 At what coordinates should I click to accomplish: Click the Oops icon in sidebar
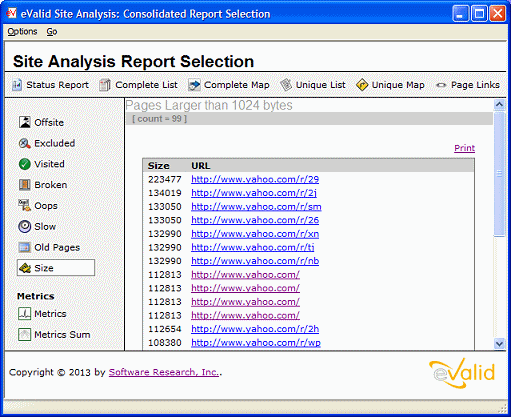(x=25, y=205)
